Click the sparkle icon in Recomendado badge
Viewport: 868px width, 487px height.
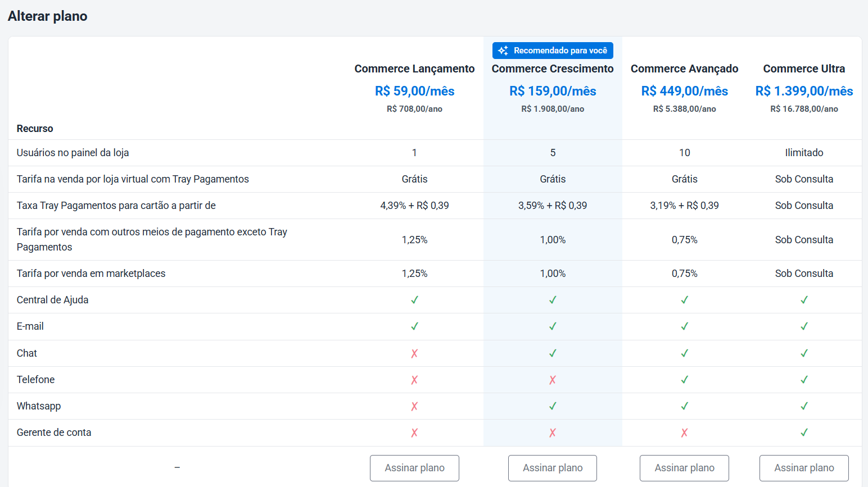(503, 51)
